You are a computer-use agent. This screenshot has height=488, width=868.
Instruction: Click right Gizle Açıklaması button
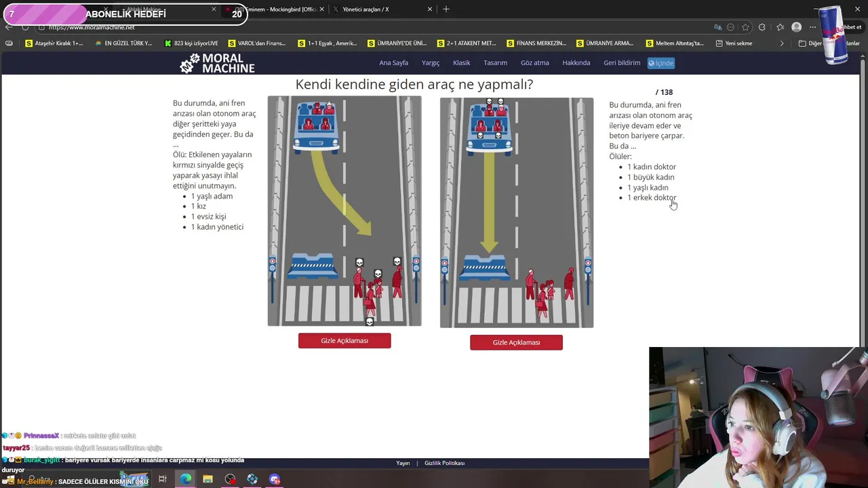pyautogui.click(x=516, y=342)
